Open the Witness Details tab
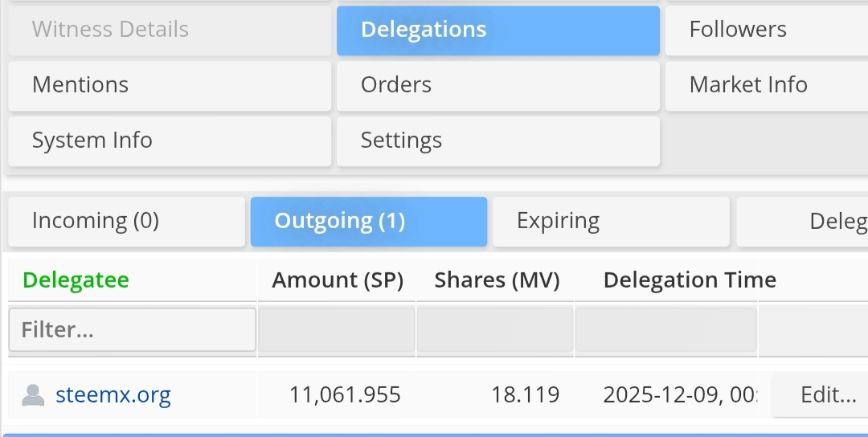 170,31
